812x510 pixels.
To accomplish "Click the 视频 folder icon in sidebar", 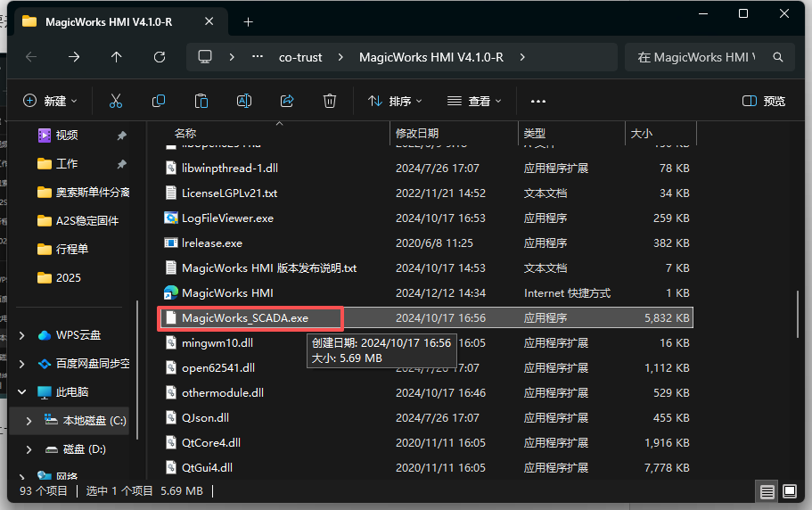I will click(45, 136).
